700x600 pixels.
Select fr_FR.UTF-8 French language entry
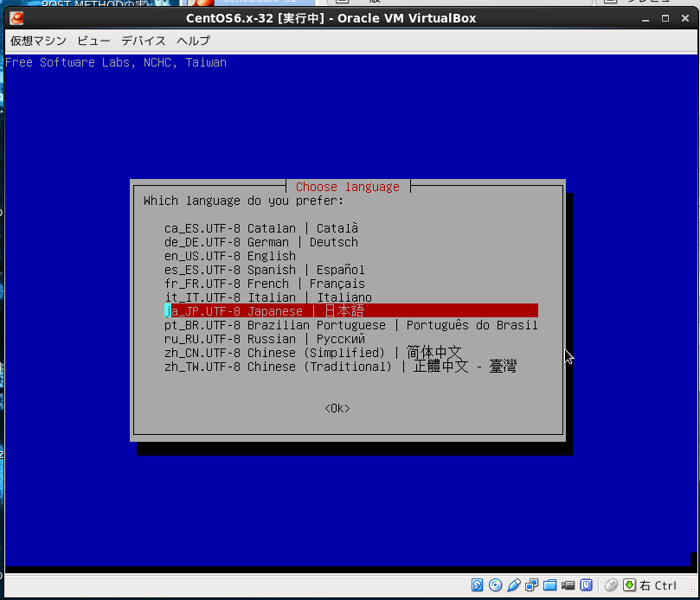click(264, 284)
